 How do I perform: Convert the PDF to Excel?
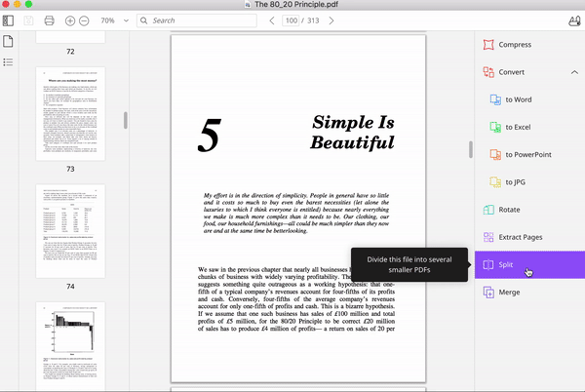coord(518,127)
